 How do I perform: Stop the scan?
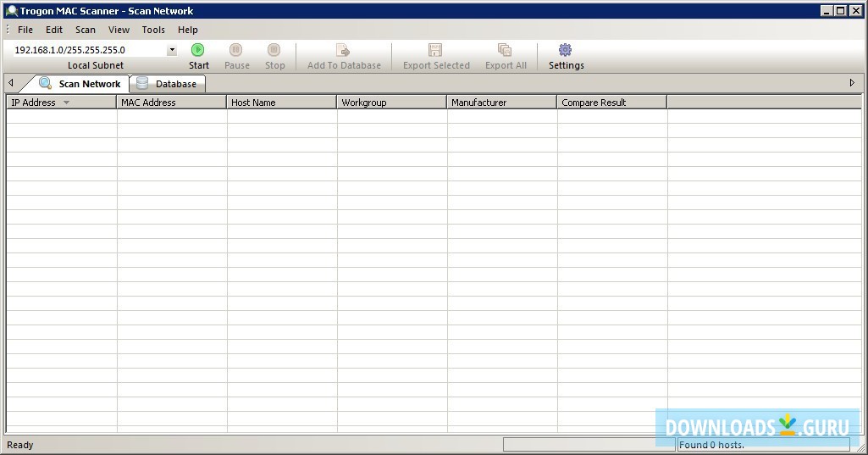coord(274,57)
